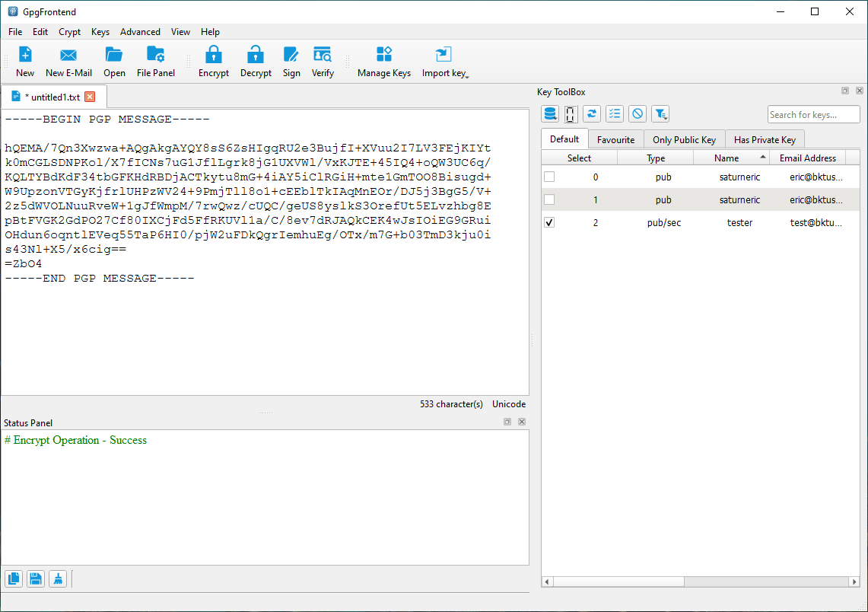
Task: Click in the Search for keys field
Action: (x=813, y=115)
